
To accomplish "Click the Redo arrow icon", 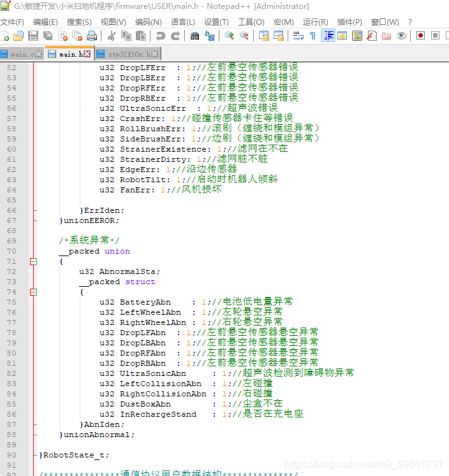I will point(175,36).
